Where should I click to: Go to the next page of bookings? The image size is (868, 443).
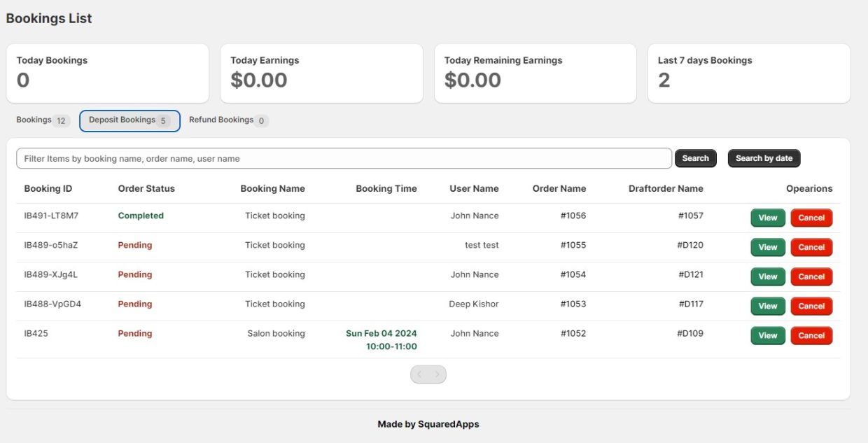437,374
